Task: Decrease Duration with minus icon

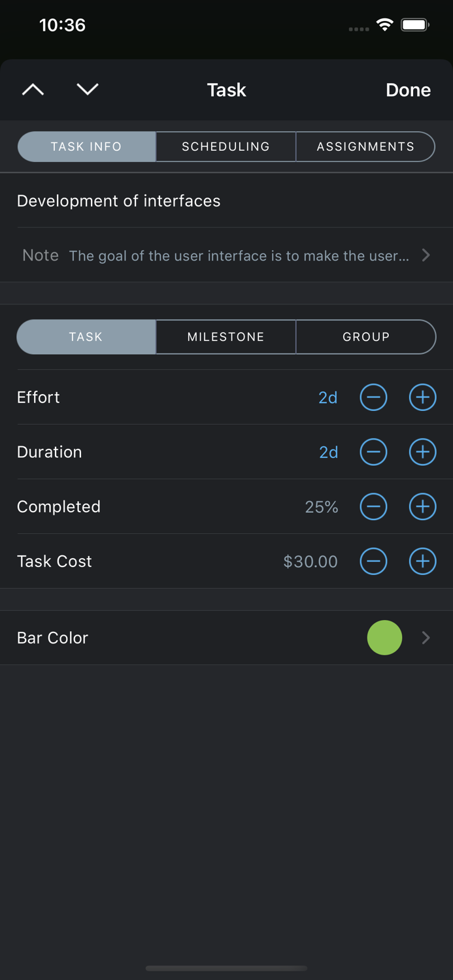Action: pos(373,452)
